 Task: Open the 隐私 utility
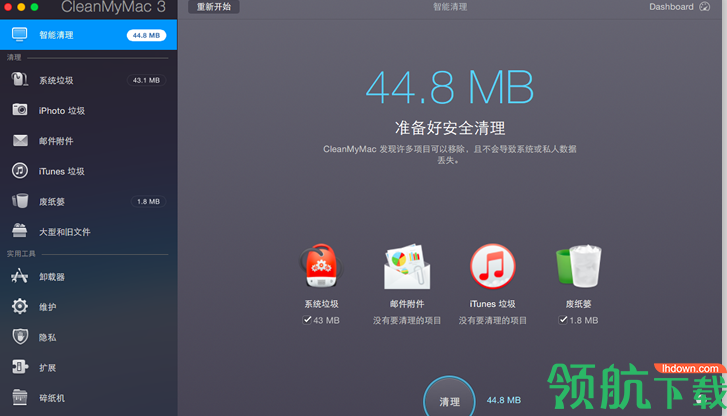coord(88,337)
